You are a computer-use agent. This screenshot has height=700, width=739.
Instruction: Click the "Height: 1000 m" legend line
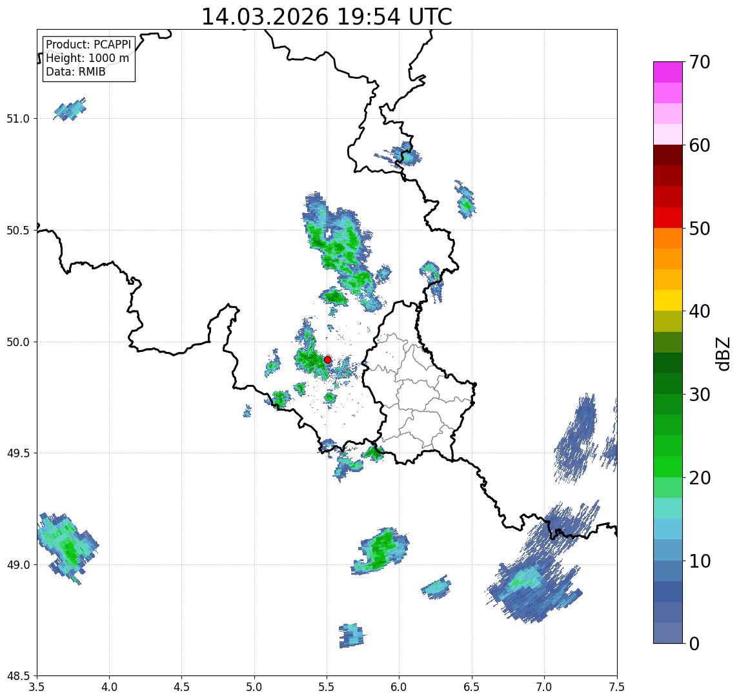click(x=87, y=58)
